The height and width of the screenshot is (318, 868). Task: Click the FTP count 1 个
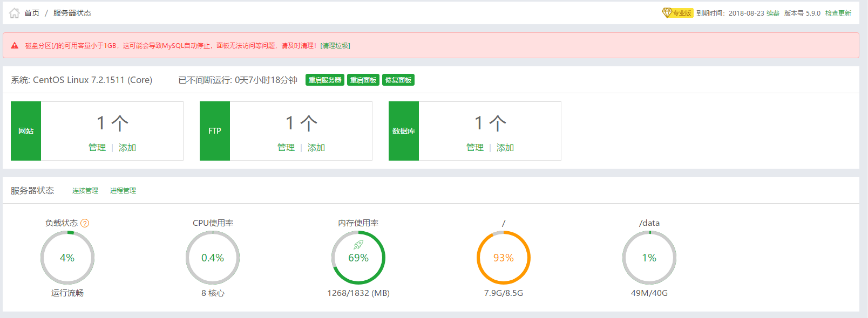[x=301, y=123]
